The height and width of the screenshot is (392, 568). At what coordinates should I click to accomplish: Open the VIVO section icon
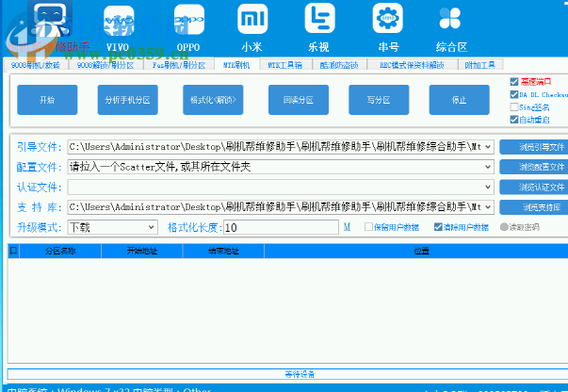coord(119,21)
